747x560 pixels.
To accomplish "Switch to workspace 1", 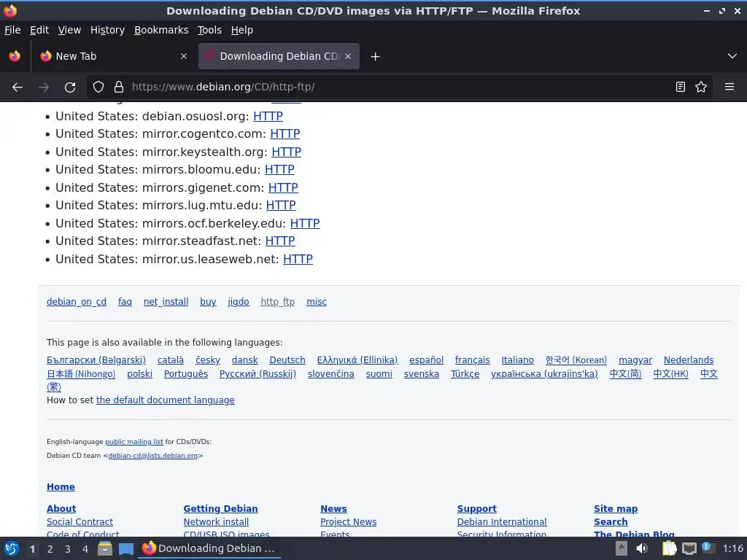I will (32, 549).
